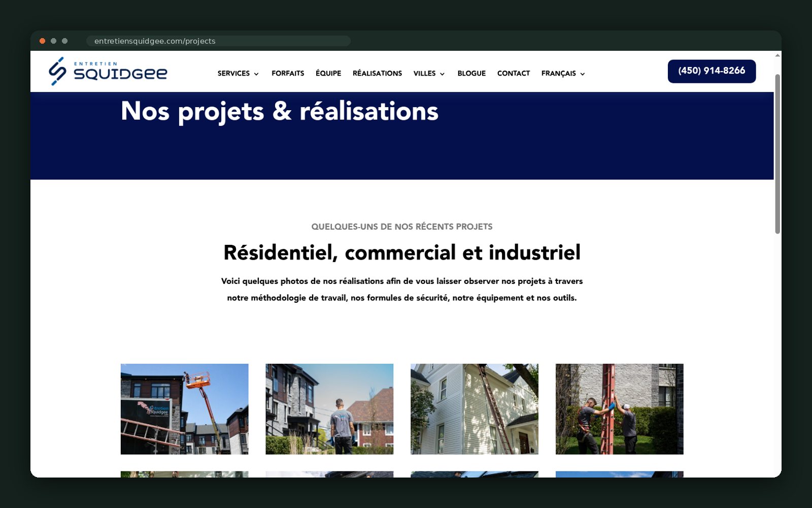Image resolution: width=812 pixels, height=508 pixels.
Task: View photo of worker facing houses
Action: tap(329, 409)
